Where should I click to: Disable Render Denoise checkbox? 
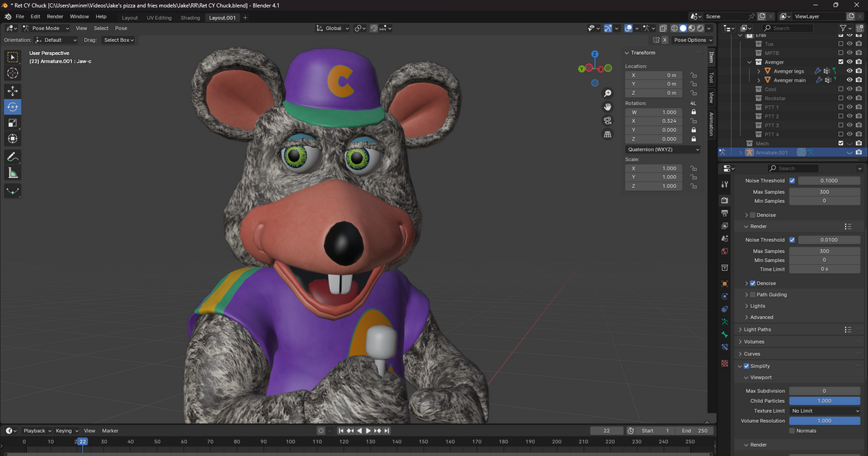click(752, 283)
